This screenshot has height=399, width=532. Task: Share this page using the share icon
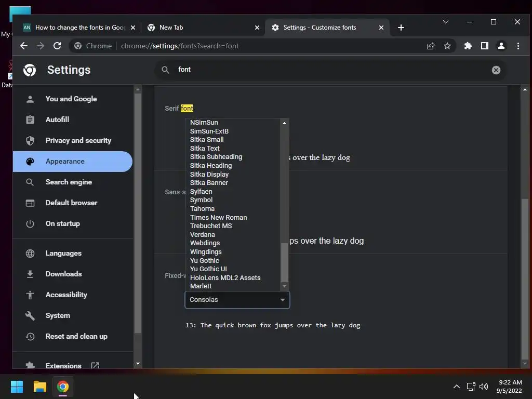point(431,46)
